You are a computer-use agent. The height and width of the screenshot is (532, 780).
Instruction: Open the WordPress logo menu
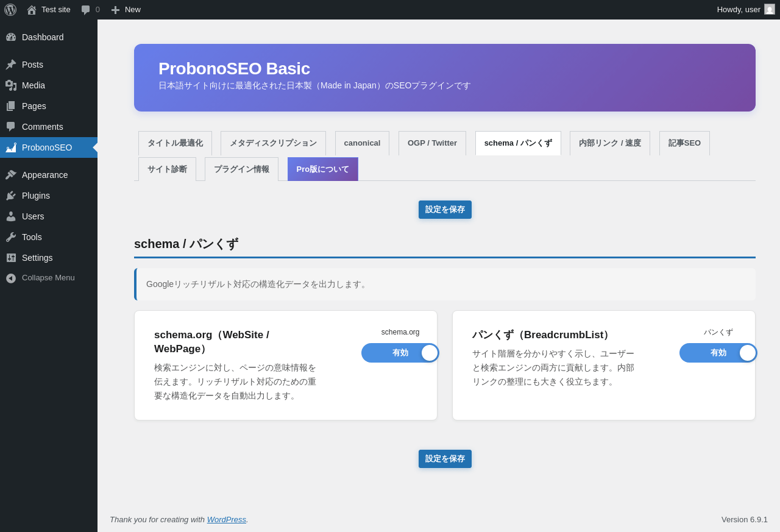[10, 10]
